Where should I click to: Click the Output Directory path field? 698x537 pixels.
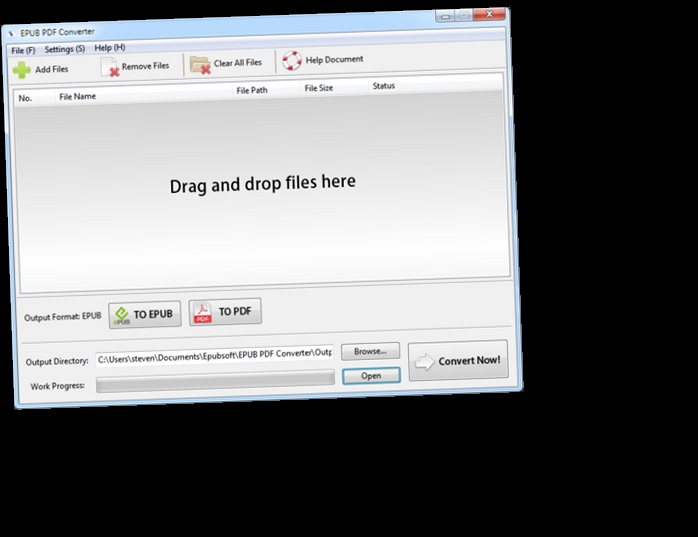[214, 356]
